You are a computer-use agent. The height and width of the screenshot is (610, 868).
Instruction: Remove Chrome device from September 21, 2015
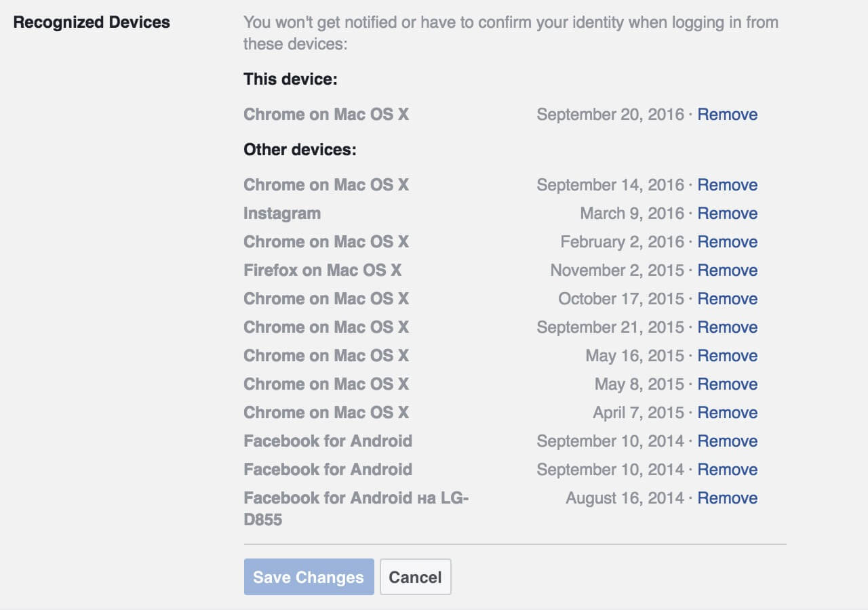click(727, 327)
